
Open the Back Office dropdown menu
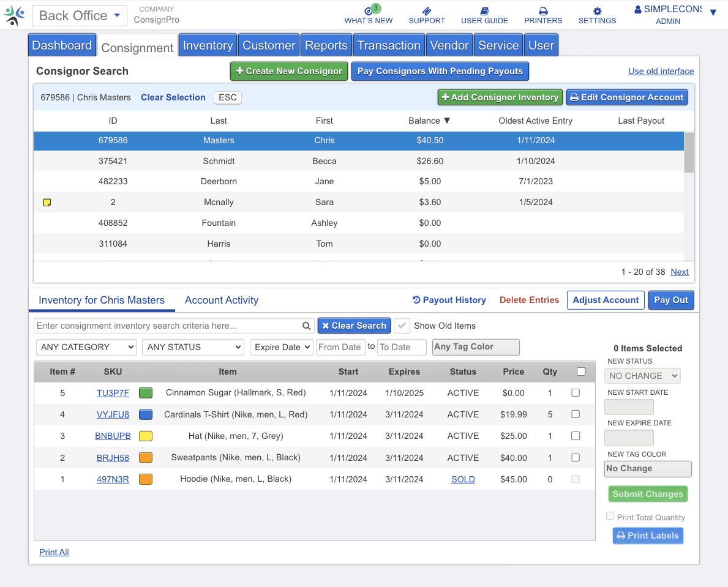coord(80,16)
